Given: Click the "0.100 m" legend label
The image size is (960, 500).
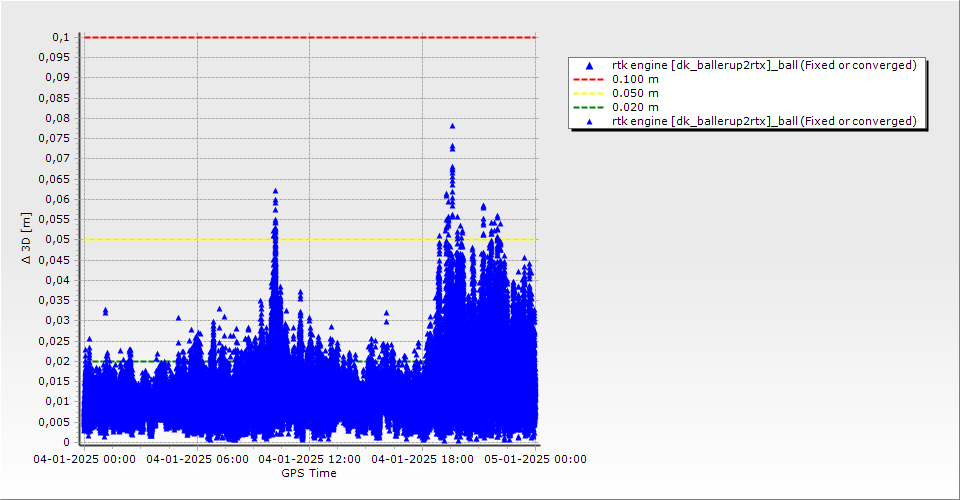Looking at the screenshot, I should [x=635, y=79].
